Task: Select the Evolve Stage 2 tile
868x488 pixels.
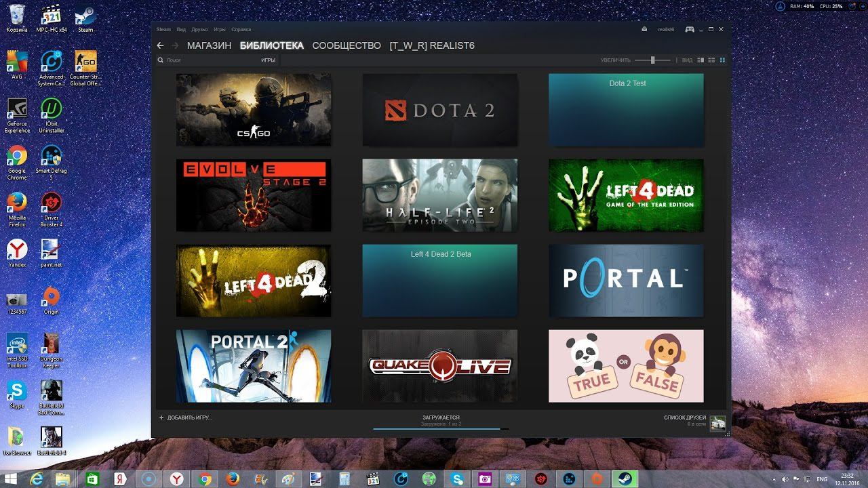Action: 254,195
